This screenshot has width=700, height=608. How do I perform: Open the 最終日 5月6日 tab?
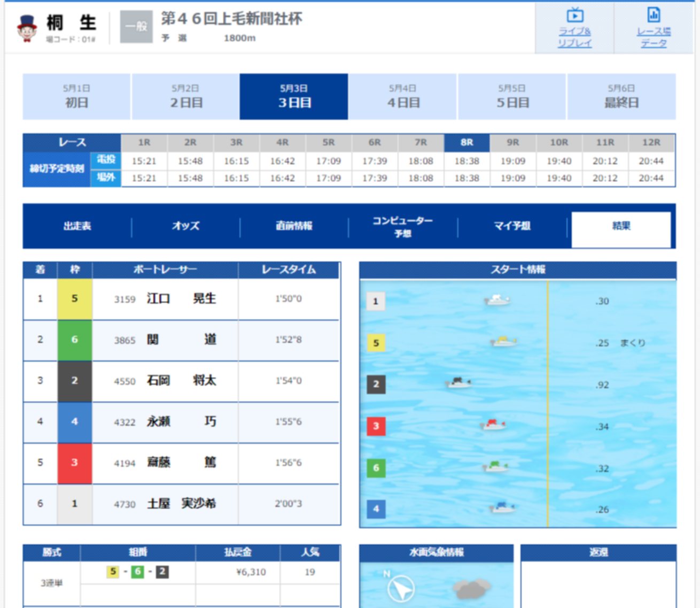[621, 97]
